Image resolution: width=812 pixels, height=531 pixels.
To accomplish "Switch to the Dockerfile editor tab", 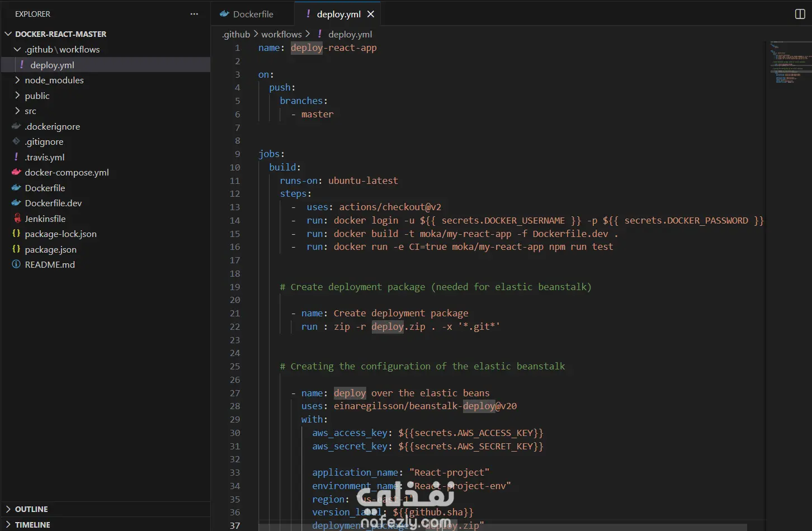I will 253,14.
